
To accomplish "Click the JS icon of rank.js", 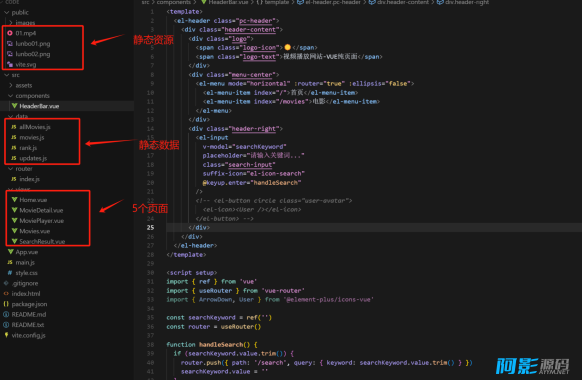I will (x=14, y=148).
